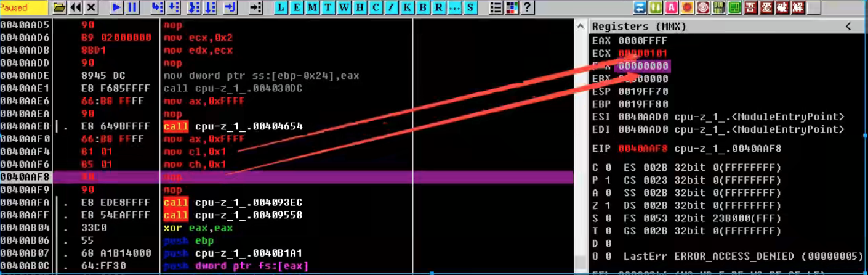Open appearance options colored grid icon
Screen dimensions: 868x275
[511, 8]
